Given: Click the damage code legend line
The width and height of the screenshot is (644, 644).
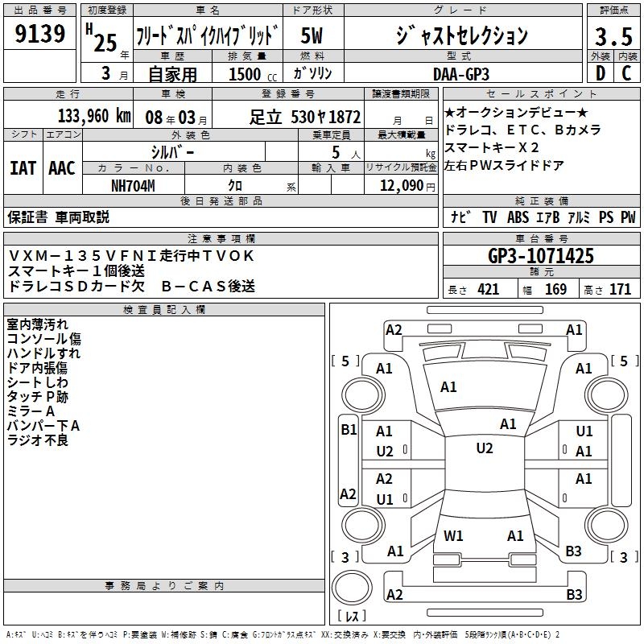Looking at the screenshot, I should tap(283, 634).
